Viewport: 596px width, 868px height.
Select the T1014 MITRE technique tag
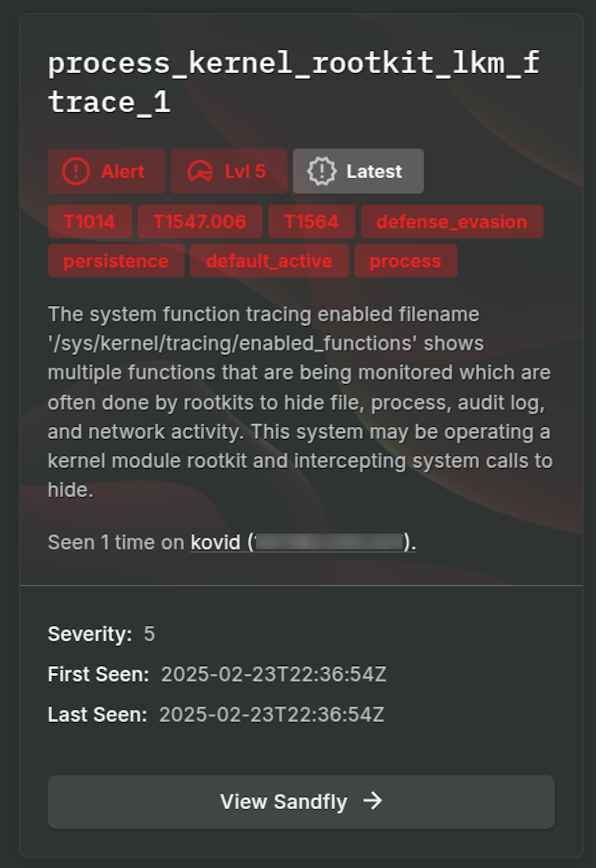click(89, 222)
